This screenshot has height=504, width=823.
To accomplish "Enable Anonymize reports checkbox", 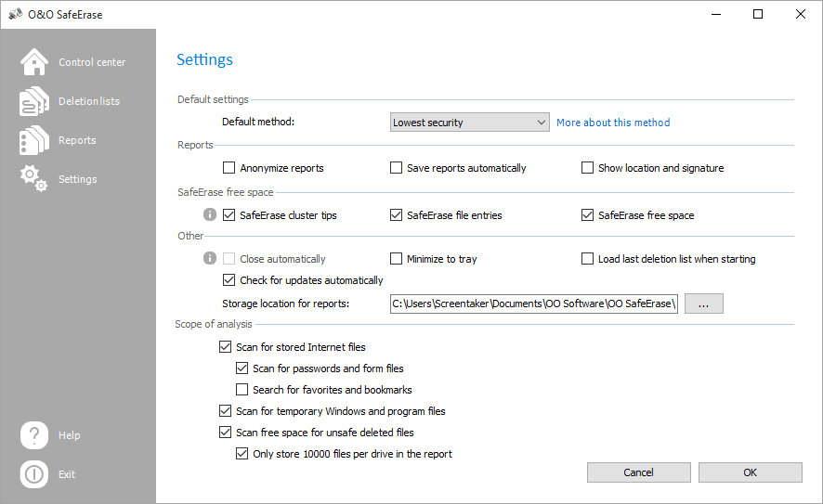I will (229, 168).
